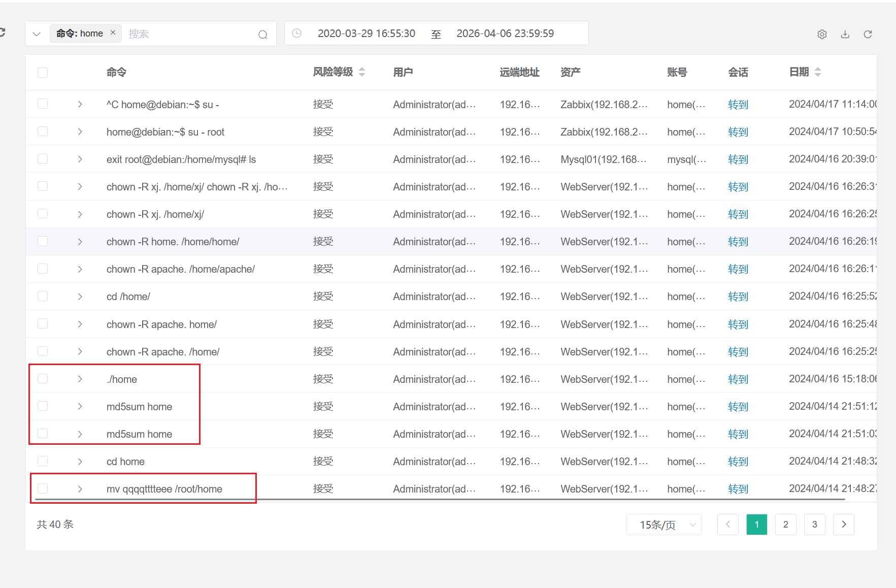Sort by date column arrows
Screen dimensions: 896x588
pyautogui.click(x=817, y=72)
